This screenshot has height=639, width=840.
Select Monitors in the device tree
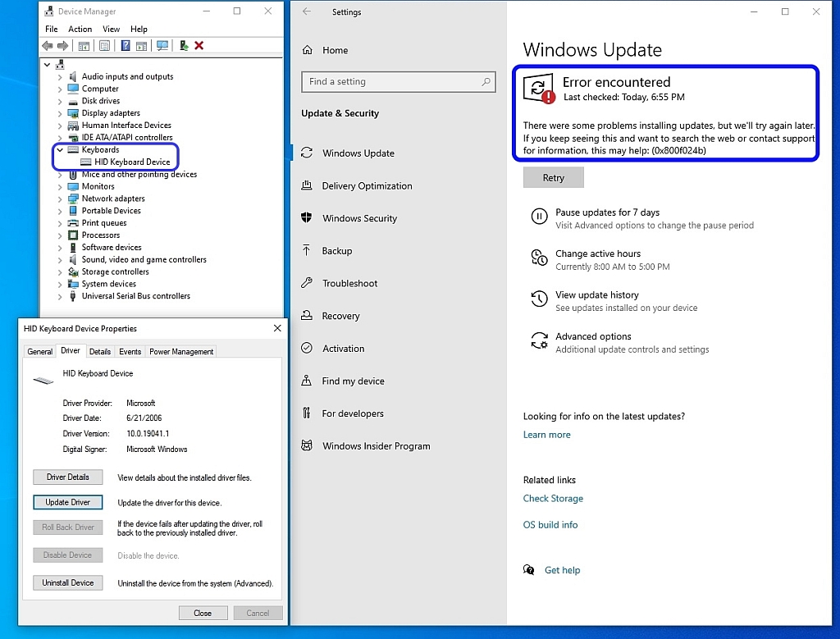[x=98, y=186]
